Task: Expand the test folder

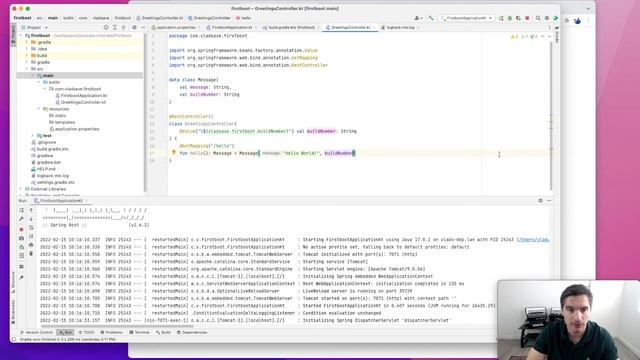Action: click(33, 136)
